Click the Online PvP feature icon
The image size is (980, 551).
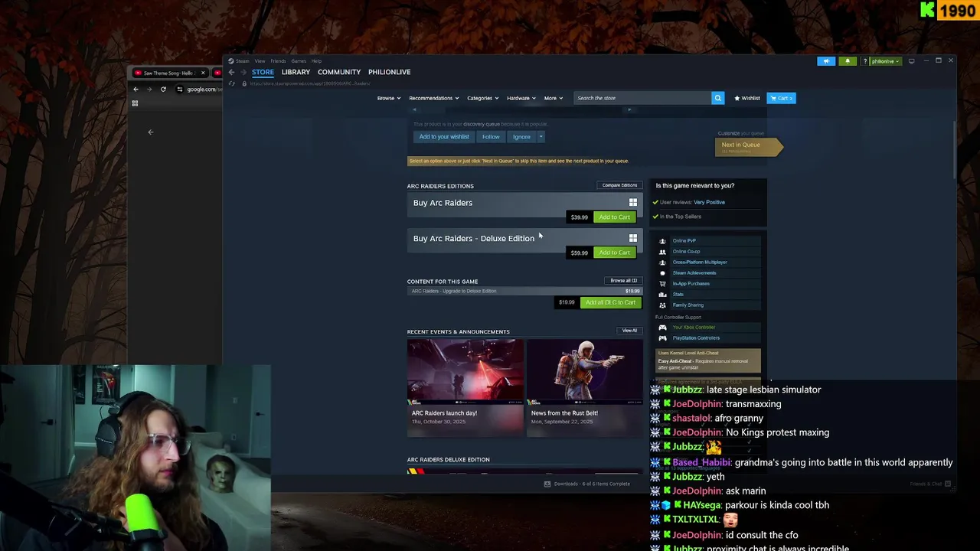[663, 241]
